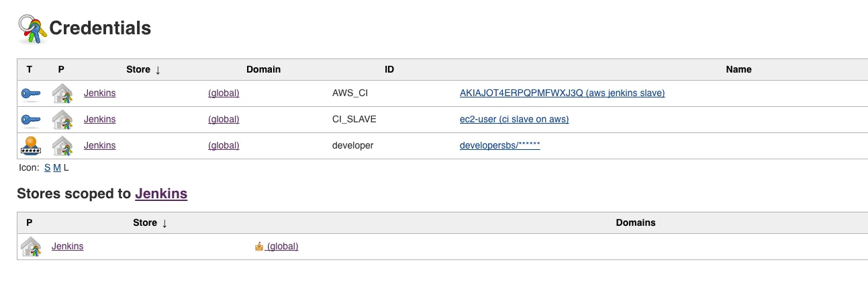Click the Jenkins store icon in developer row

(62, 146)
